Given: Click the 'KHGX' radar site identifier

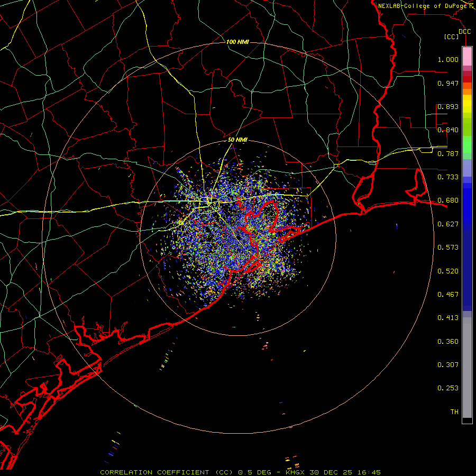Looking at the screenshot, I should pyautogui.click(x=295, y=472).
